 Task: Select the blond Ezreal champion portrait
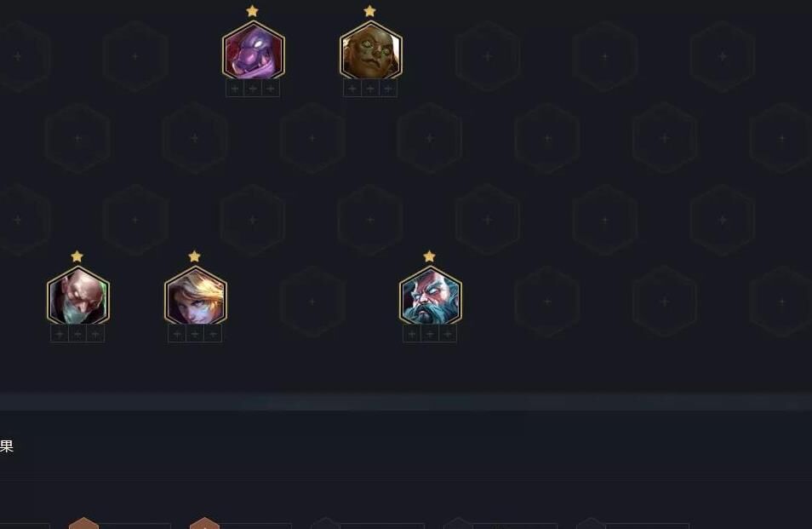tap(196, 296)
